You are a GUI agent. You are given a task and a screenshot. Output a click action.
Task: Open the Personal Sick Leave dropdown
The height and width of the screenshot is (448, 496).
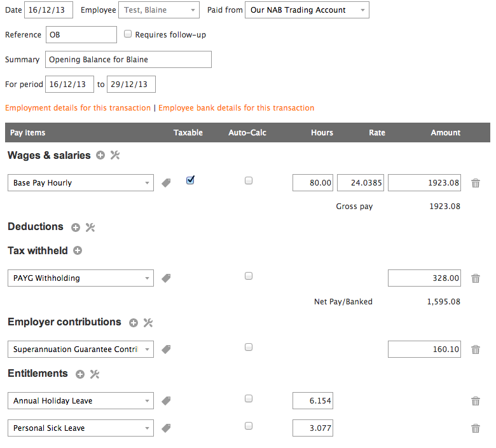pos(81,428)
